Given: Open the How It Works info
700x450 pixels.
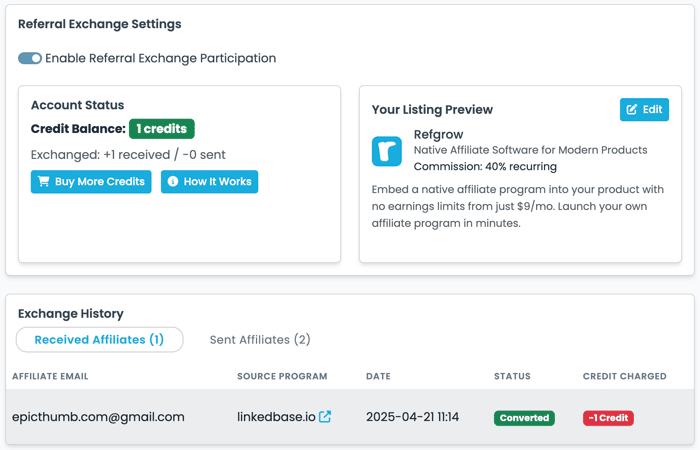Looking at the screenshot, I should click(x=209, y=182).
